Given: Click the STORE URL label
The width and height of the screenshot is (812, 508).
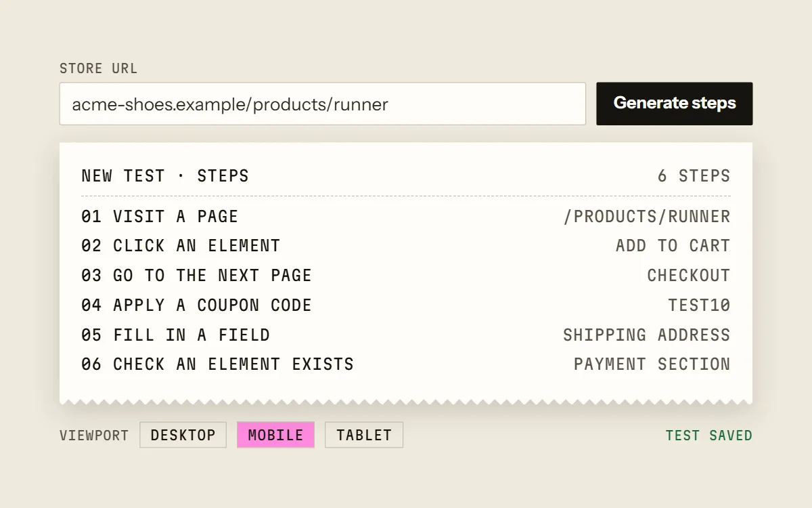Looking at the screenshot, I should [x=99, y=68].
